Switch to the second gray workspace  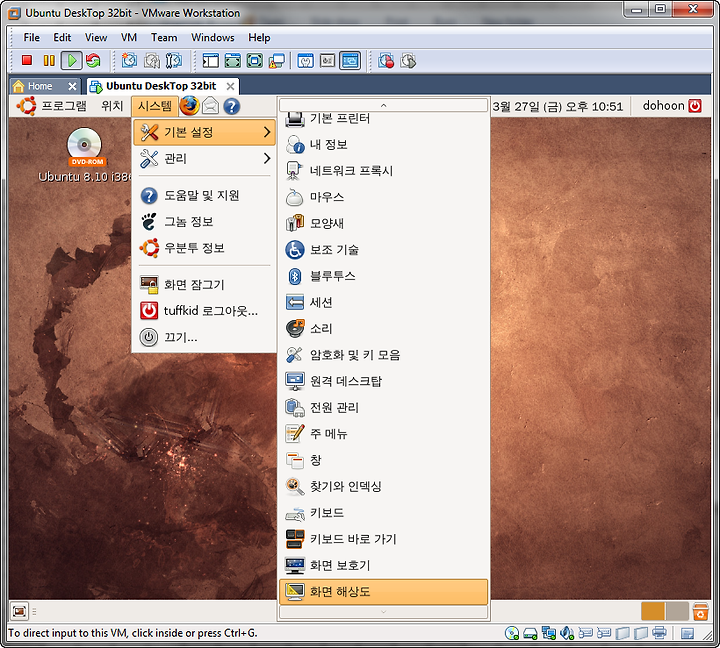tap(677, 611)
